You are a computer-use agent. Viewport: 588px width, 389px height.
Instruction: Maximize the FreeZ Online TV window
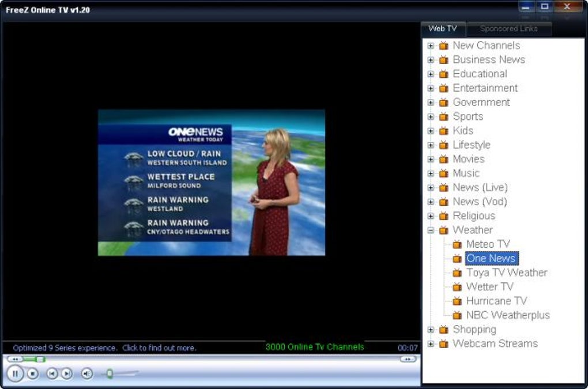(x=545, y=7)
